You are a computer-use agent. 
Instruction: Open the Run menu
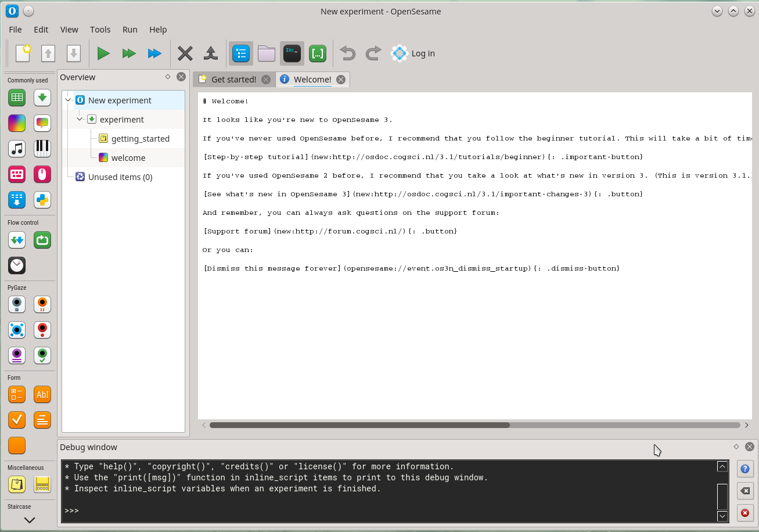pyautogui.click(x=130, y=30)
